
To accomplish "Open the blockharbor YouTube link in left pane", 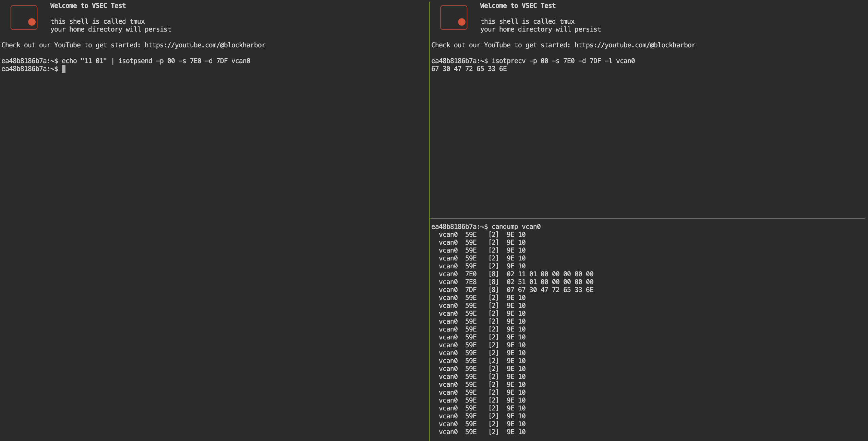I will point(205,45).
